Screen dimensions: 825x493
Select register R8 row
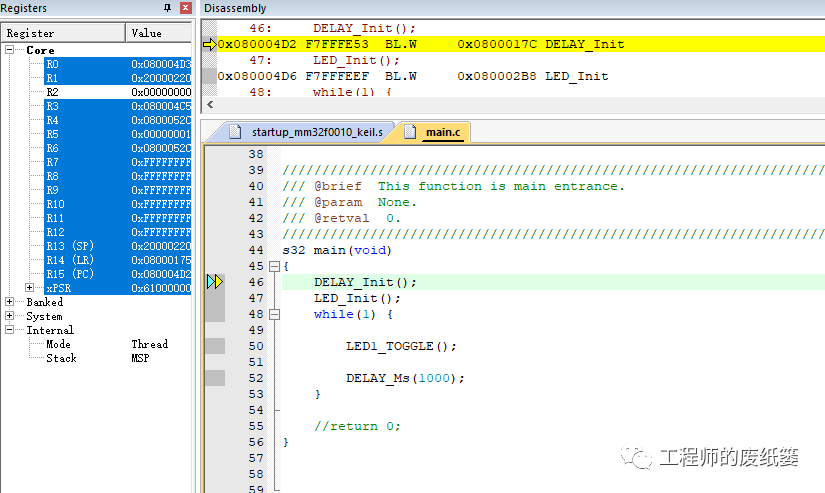pos(117,176)
